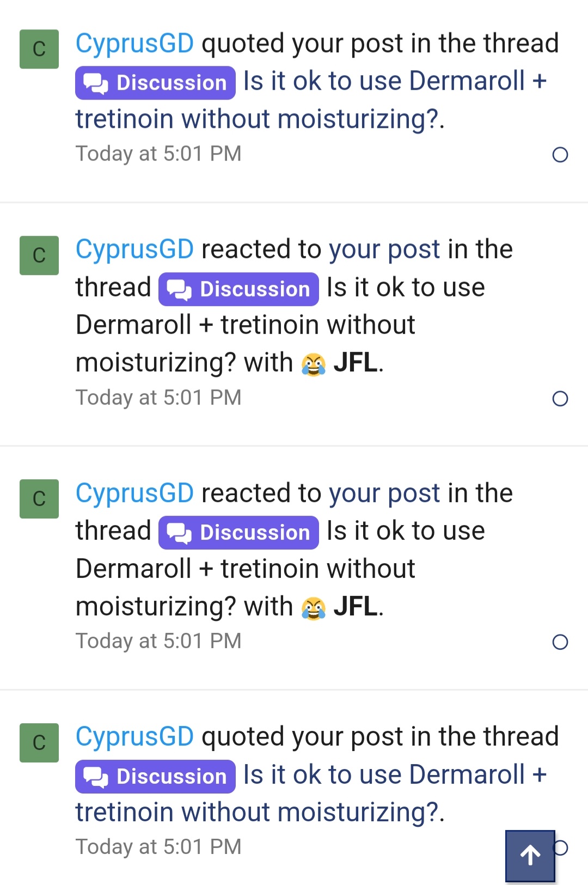
Task: Click 'your post' link in the second notification
Action: (x=386, y=249)
